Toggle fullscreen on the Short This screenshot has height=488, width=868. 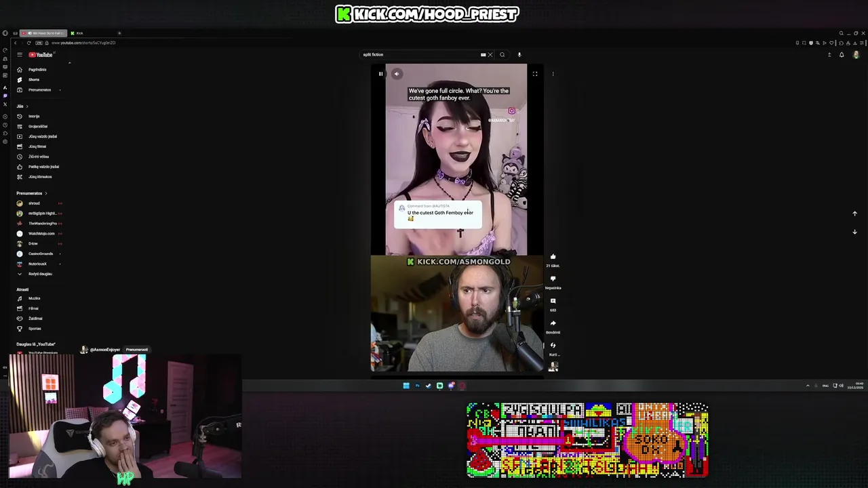click(535, 74)
